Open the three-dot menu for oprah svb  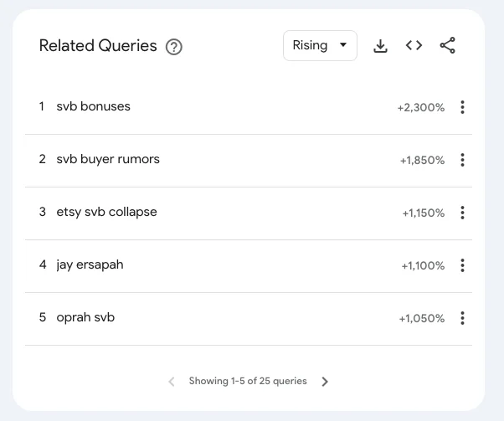point(462,318)
